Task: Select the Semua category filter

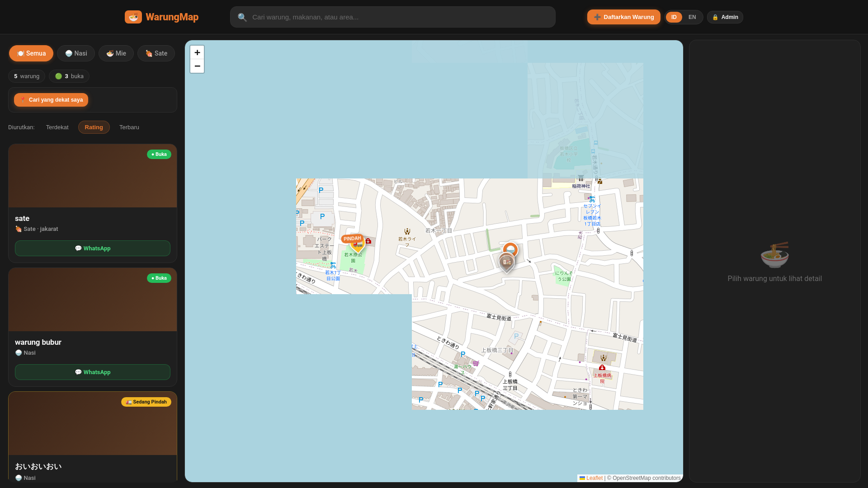Action: click(31, 53)
